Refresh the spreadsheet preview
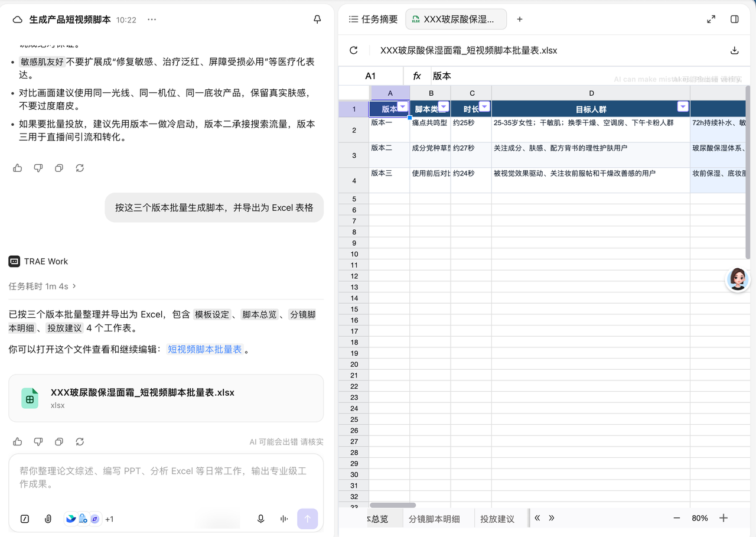Screen dimensions: 756x537 [x=354, y=50]
